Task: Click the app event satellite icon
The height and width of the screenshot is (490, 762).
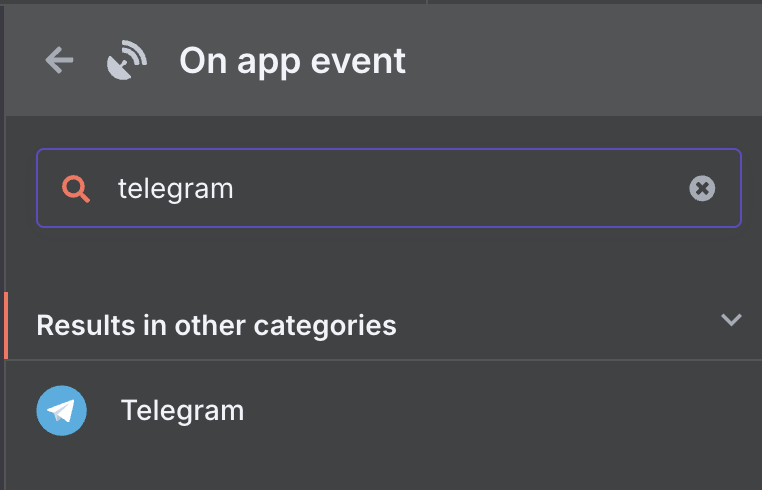Action: [x=127, y=61]
